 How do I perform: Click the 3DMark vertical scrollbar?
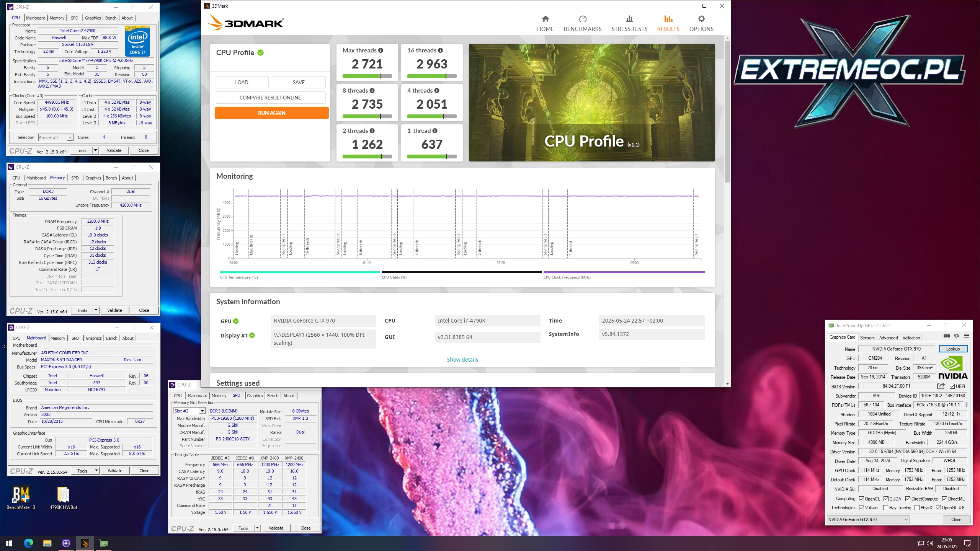(x=727, y=111)
